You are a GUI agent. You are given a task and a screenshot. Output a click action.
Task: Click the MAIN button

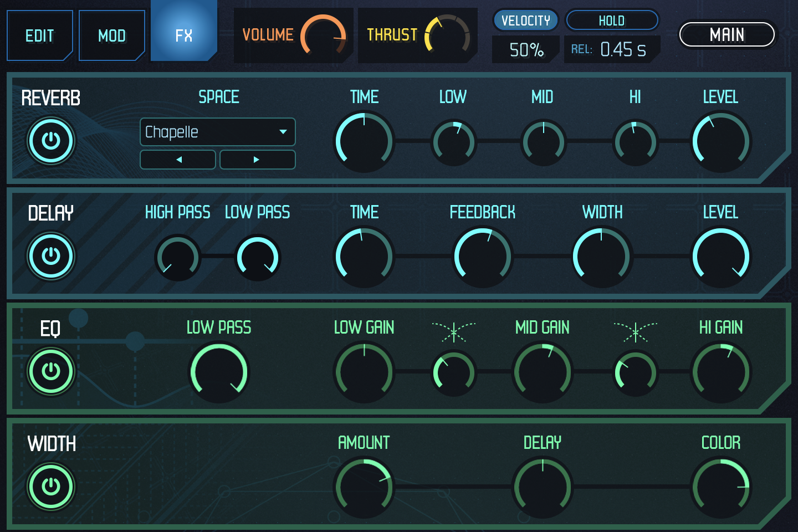pyautogui.click(x=727, y=34)
